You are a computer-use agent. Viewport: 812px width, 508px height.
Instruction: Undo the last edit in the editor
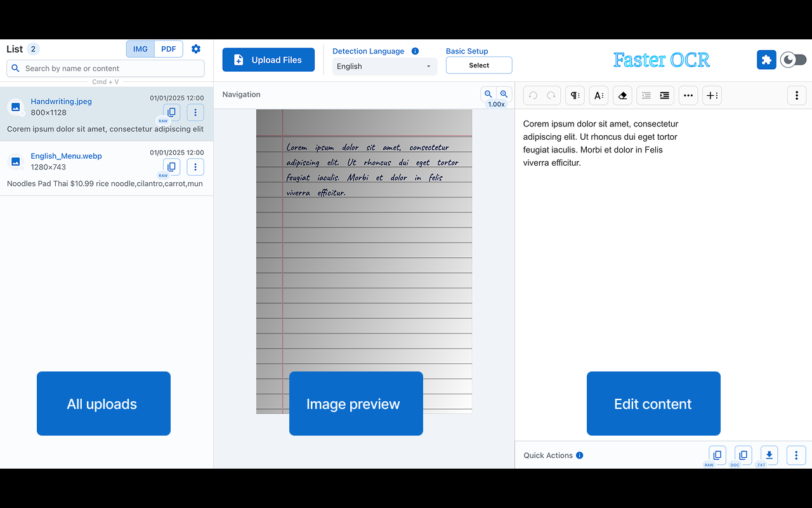coord(532,95)
